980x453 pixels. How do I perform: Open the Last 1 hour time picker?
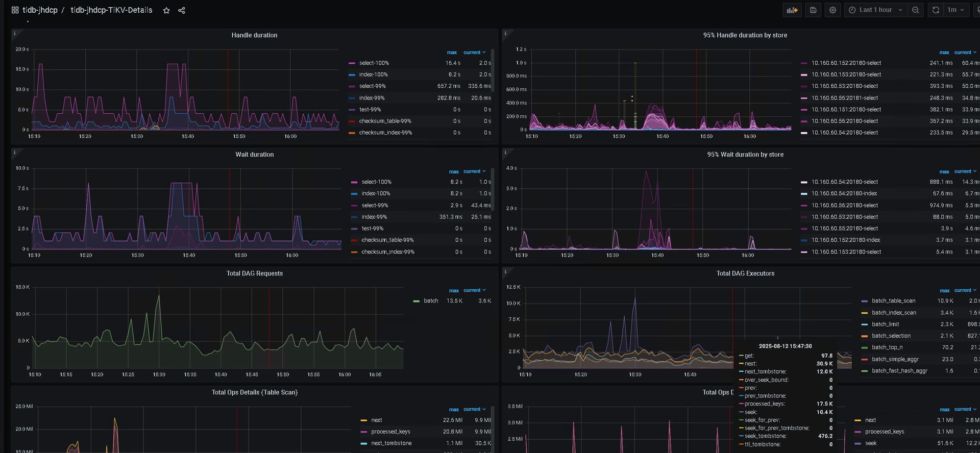point(875,10)
